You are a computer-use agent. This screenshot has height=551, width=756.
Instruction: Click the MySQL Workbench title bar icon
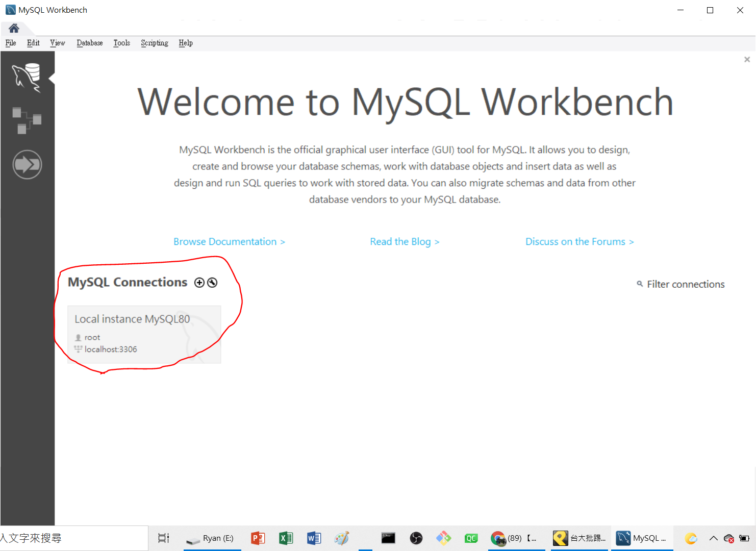pos(10,10)
